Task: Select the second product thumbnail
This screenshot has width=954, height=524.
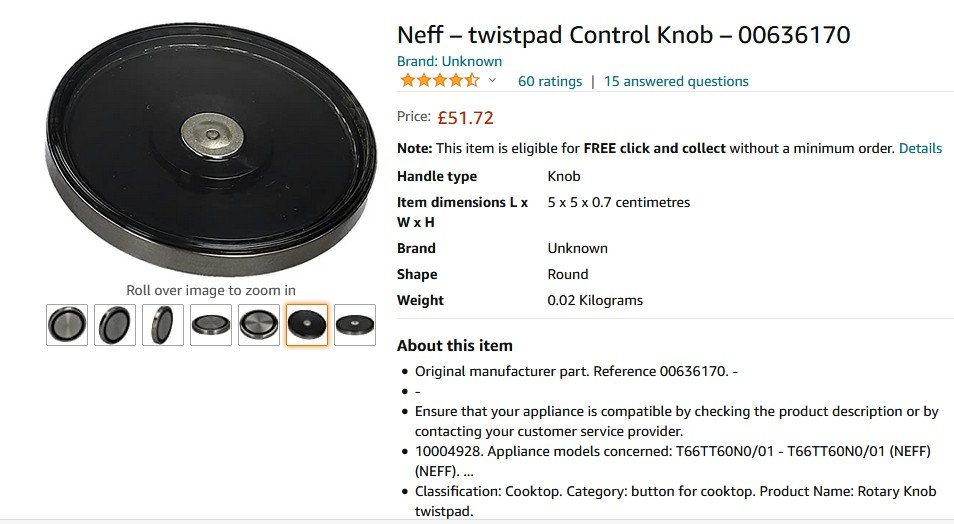Action: pos(115,325)
